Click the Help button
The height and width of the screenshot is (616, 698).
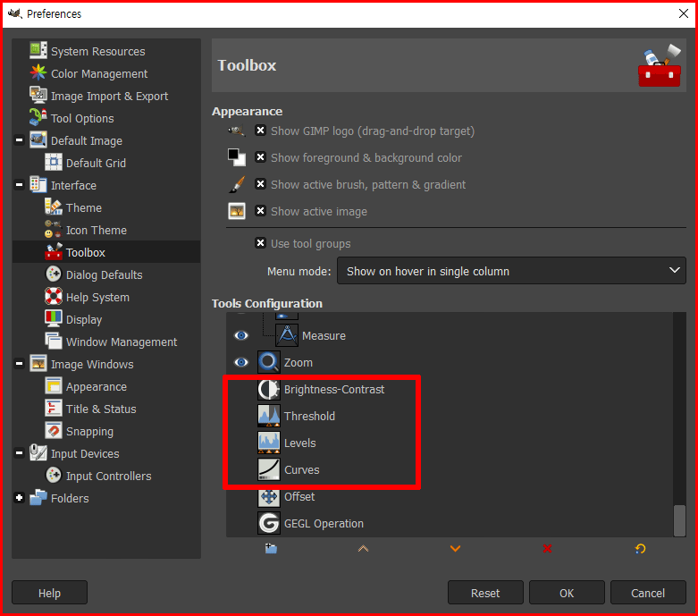click(x=49, y=593)
